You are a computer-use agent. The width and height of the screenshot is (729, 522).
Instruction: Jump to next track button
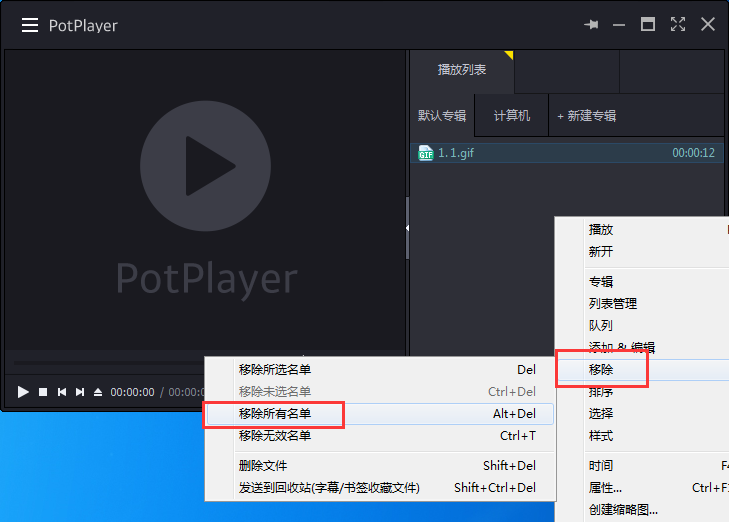[x=80, y=392]
